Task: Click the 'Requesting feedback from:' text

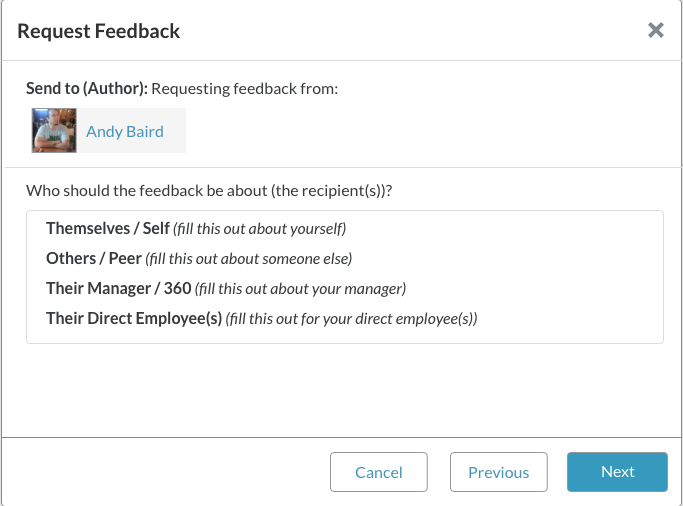Action: click(x=246, y=88)
